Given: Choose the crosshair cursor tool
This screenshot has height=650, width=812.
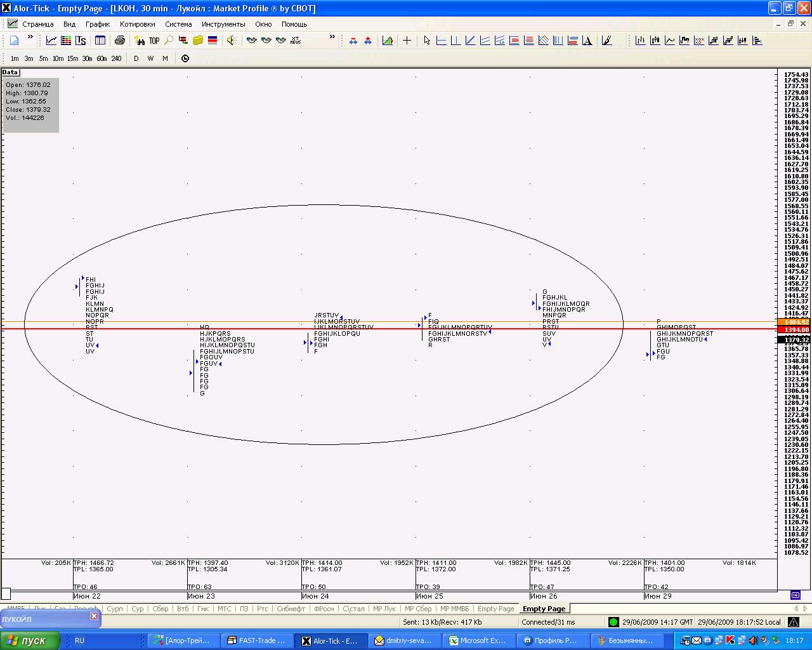Looking at the screenshot, I should [x=407, y=41].
